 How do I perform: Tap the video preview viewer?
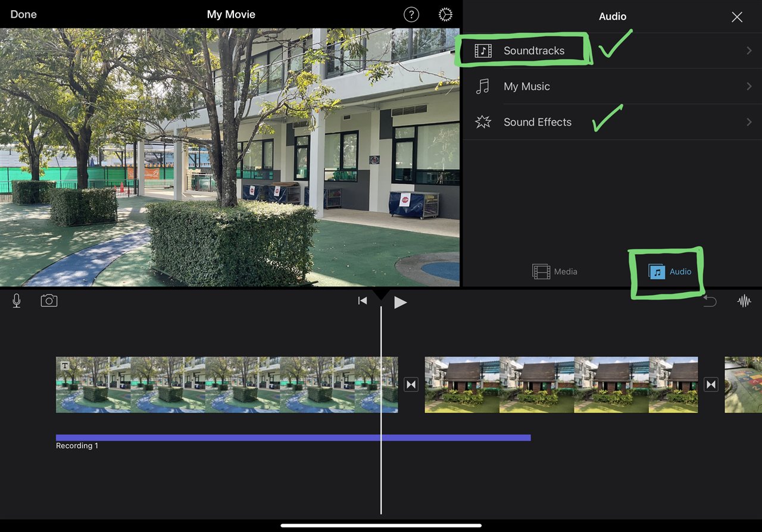click(x=230, y=157)
